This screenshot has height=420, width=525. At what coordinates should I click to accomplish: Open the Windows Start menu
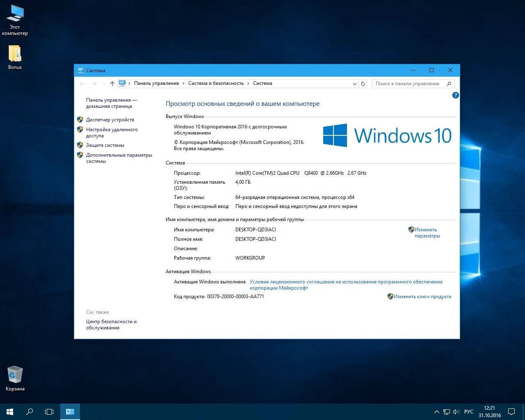pyautogui.click(x=10, y=411)
